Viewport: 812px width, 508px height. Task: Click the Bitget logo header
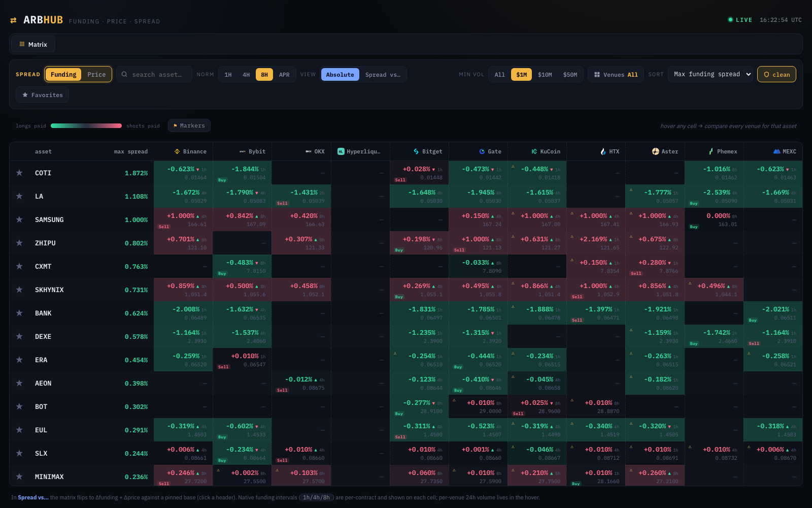(416, 151)
